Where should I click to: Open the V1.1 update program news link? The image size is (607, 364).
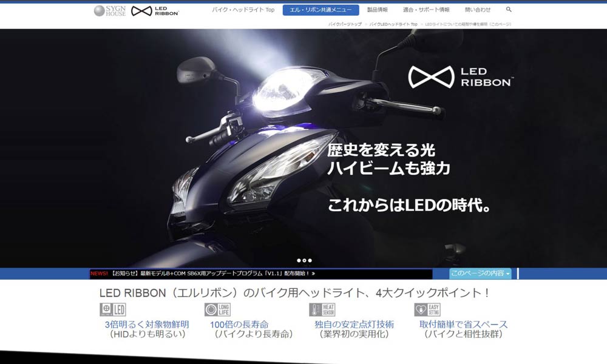pos(213,274)
